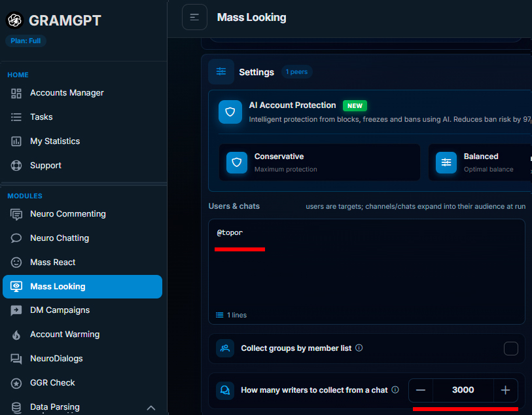The image size is (532, 415).
Task: Click the Tasks list icon
Action: point(16,117)
